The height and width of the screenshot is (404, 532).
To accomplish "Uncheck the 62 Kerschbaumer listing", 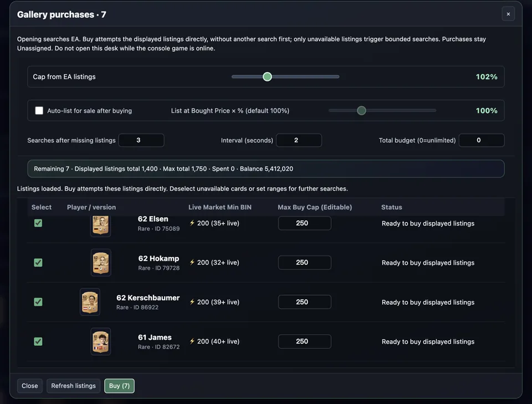I will [x=38, y=302].
